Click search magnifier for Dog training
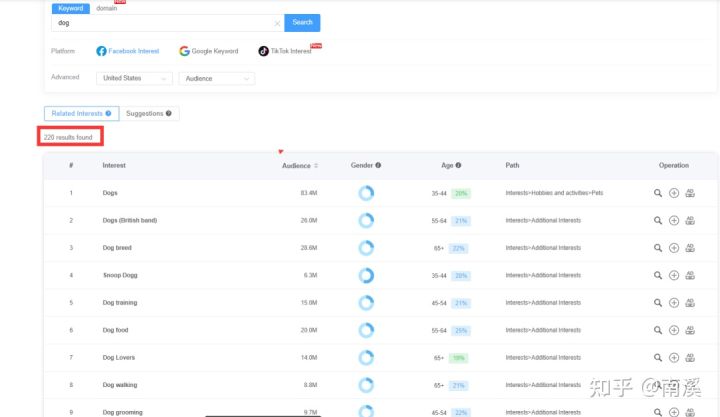720x417 pixels. [658, 303]
